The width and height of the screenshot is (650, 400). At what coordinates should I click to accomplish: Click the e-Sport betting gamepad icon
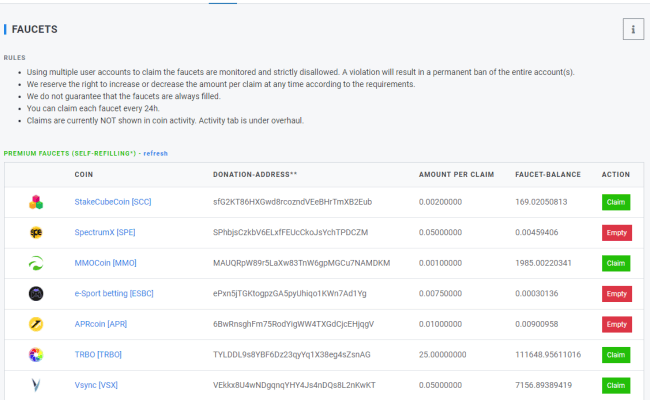(x=36, y=293)
